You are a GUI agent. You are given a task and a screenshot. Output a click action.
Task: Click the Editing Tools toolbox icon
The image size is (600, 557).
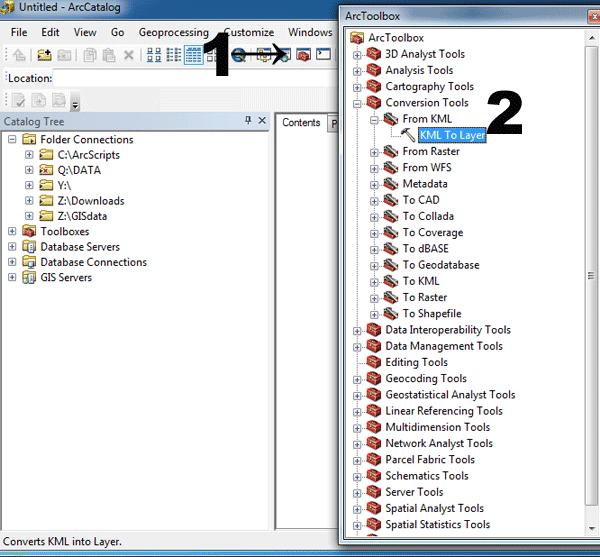(374, 362)
